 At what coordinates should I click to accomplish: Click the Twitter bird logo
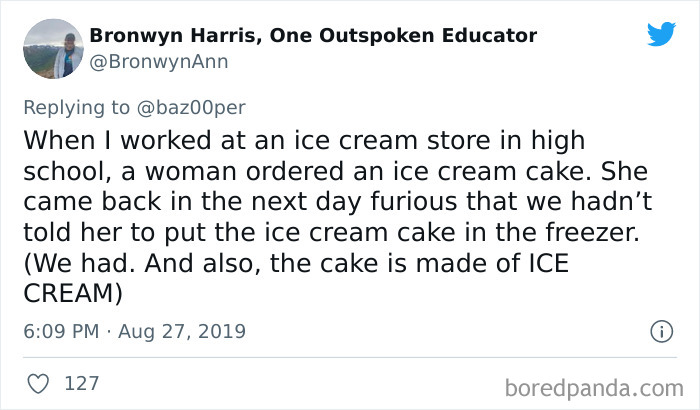click(x=661, y=35)
